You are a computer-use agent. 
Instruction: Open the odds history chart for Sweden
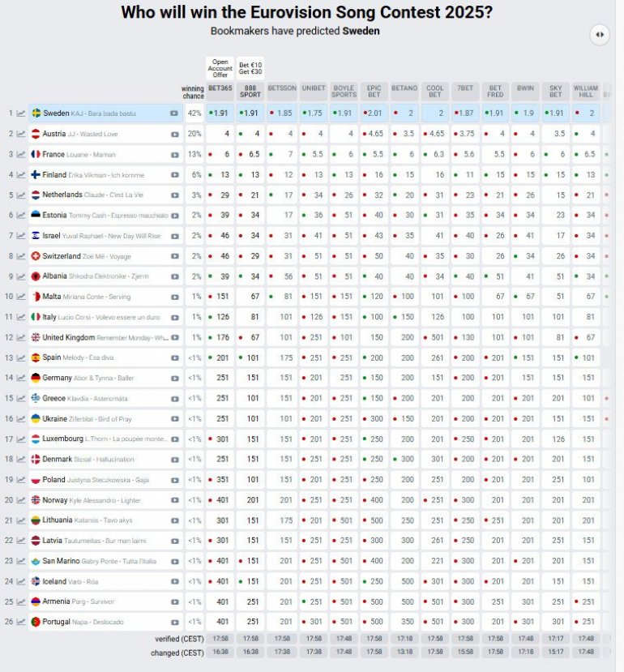click(20, 113)
